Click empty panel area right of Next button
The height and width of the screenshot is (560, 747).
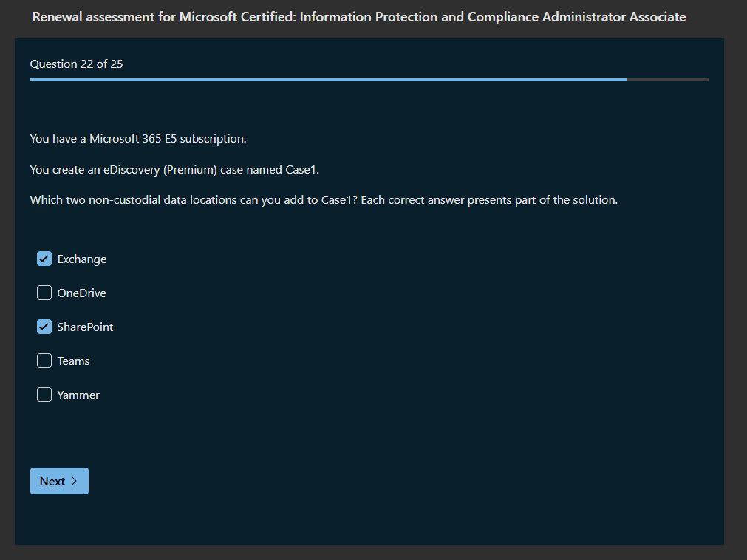[x=369, y=481]
